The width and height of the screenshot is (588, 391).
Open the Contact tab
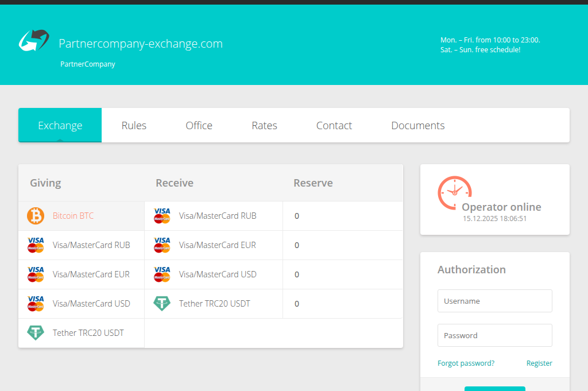click(334, 125)
